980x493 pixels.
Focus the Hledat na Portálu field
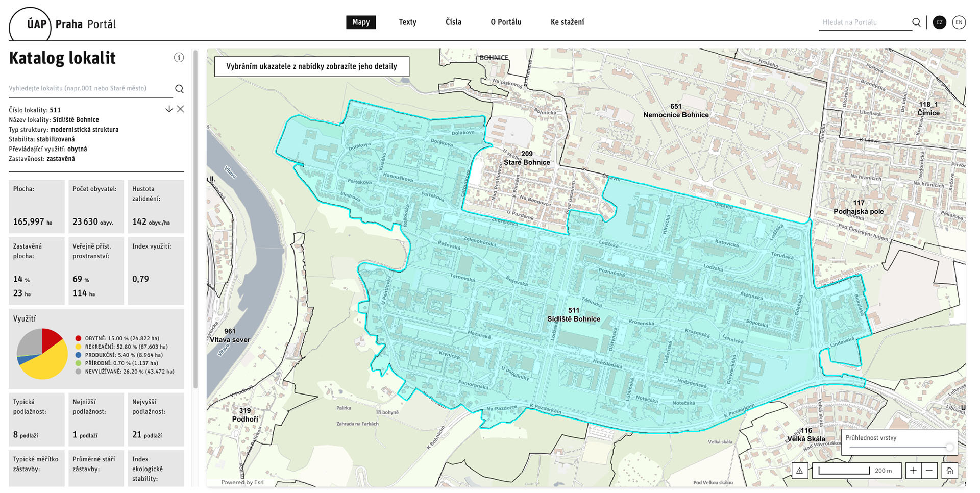865,22
